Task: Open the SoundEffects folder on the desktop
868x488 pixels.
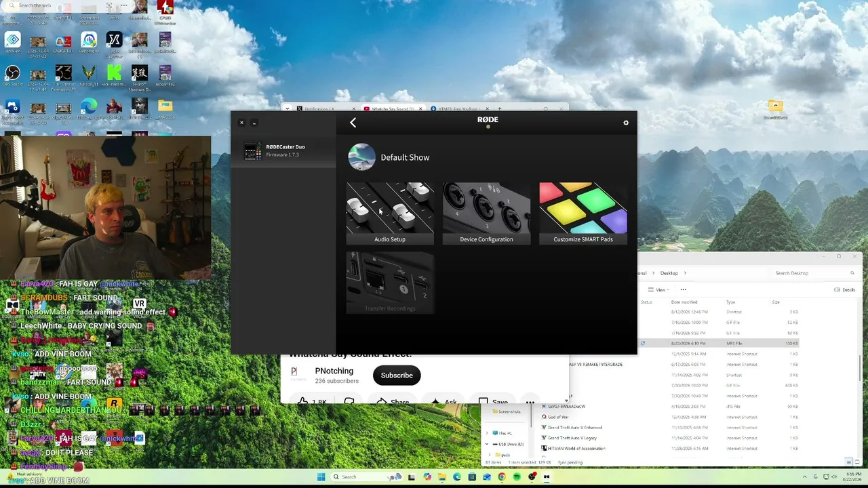Action: click(x=775, y=109)
